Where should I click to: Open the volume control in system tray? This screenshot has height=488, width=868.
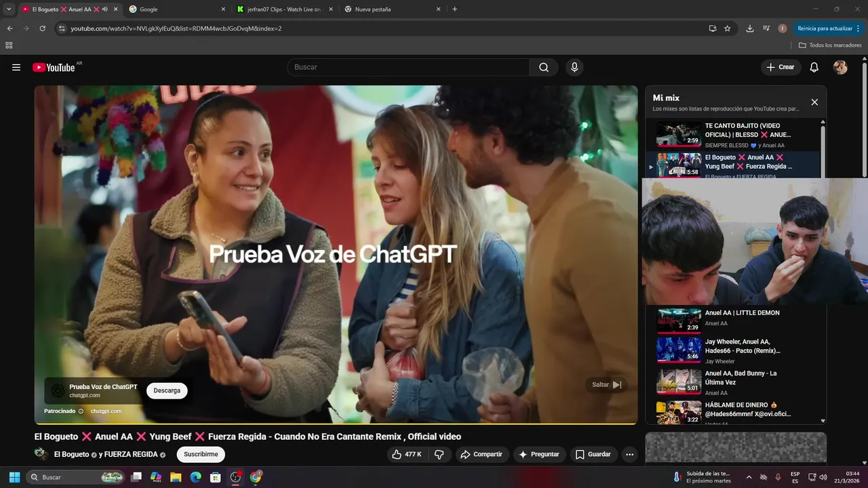pos(823,477)
